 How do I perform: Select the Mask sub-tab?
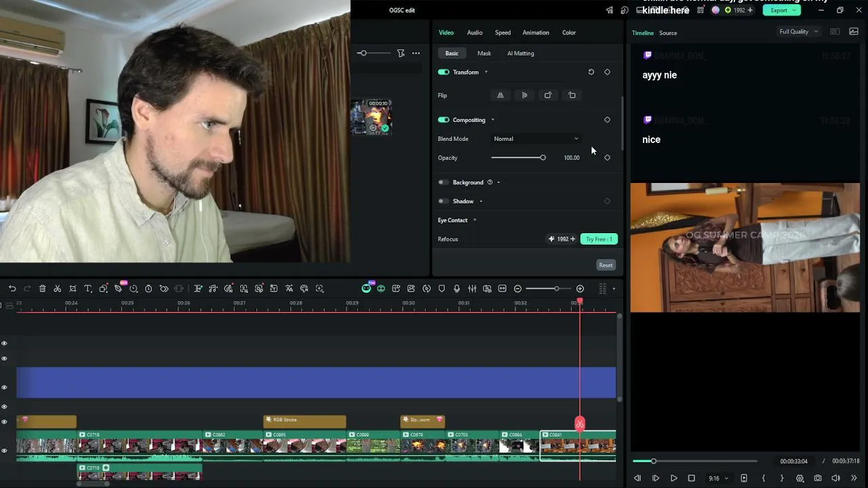(x=484, y=54)
